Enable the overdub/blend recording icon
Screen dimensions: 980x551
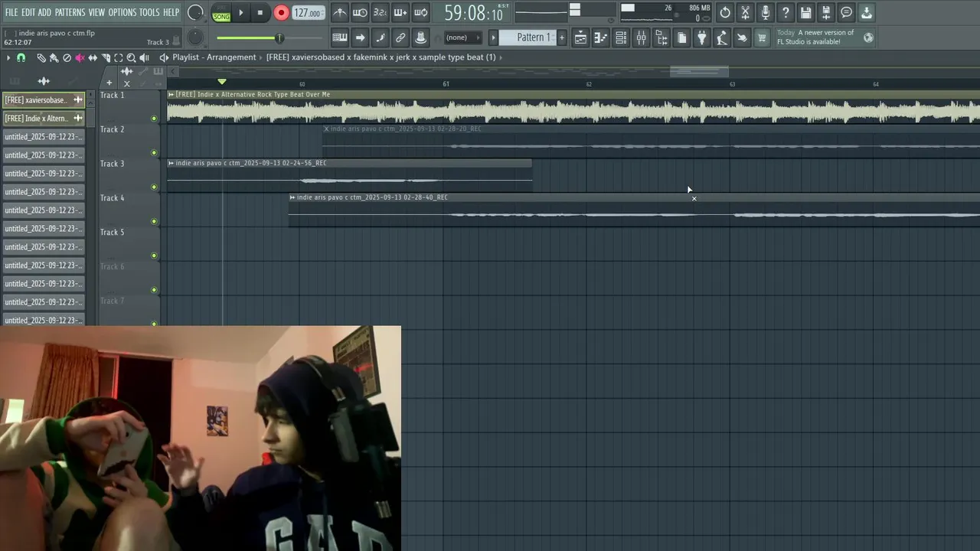(400, 13)
